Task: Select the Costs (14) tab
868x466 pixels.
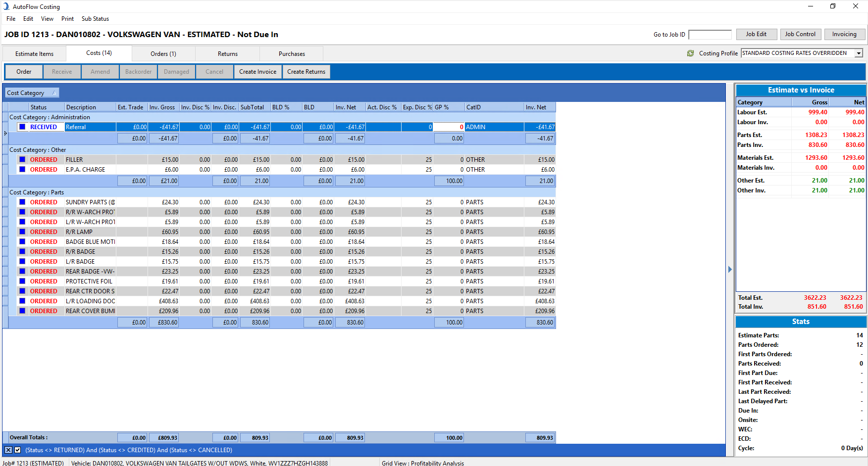Action: (99, 53)
